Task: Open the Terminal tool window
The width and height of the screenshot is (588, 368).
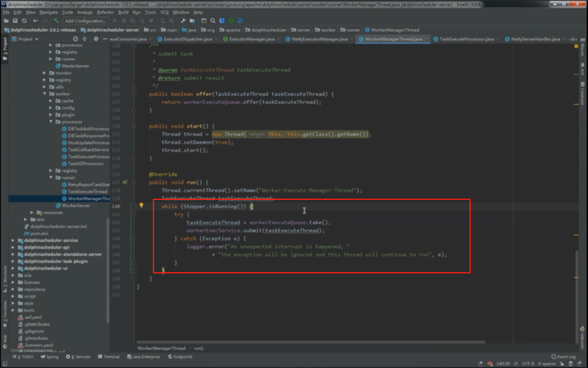Action: tap(108, 357)
